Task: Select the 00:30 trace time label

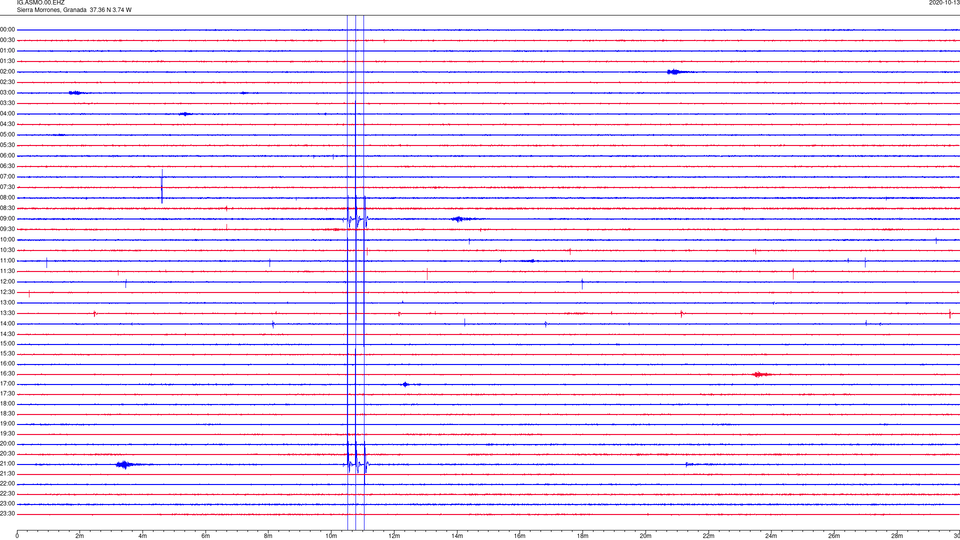Action: click(x=8, y=40)
